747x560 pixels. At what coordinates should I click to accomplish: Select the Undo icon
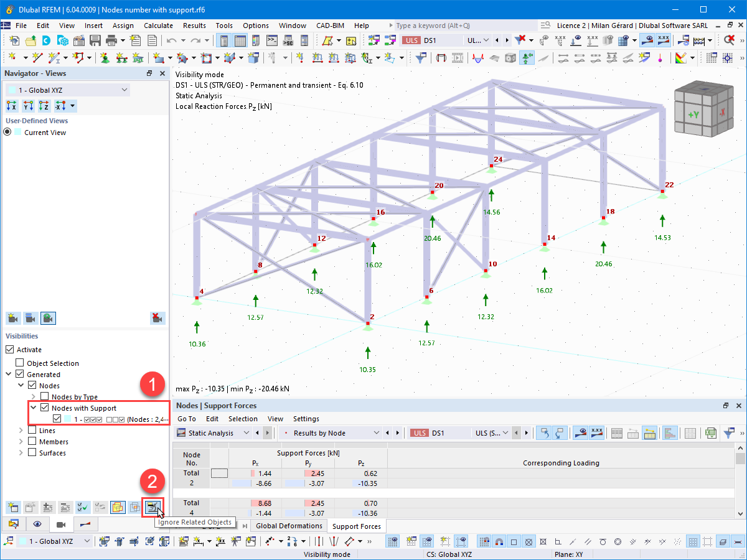tap(171, 39)
